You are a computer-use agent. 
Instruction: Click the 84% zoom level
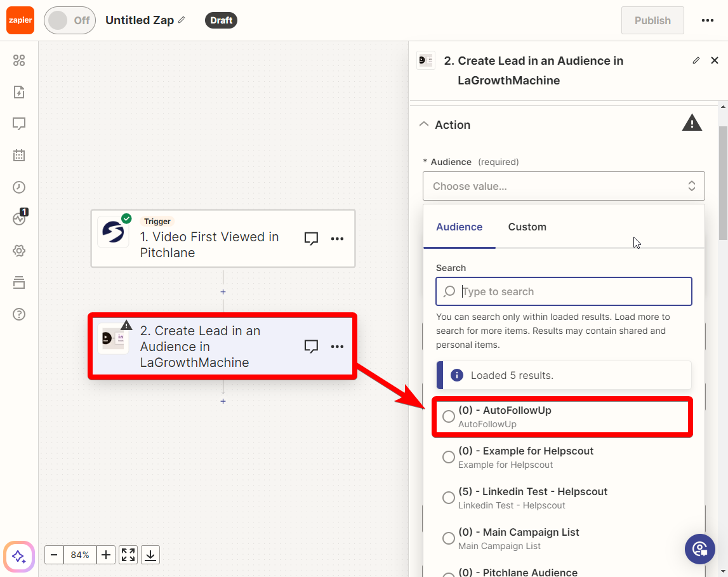coord(80,555)
